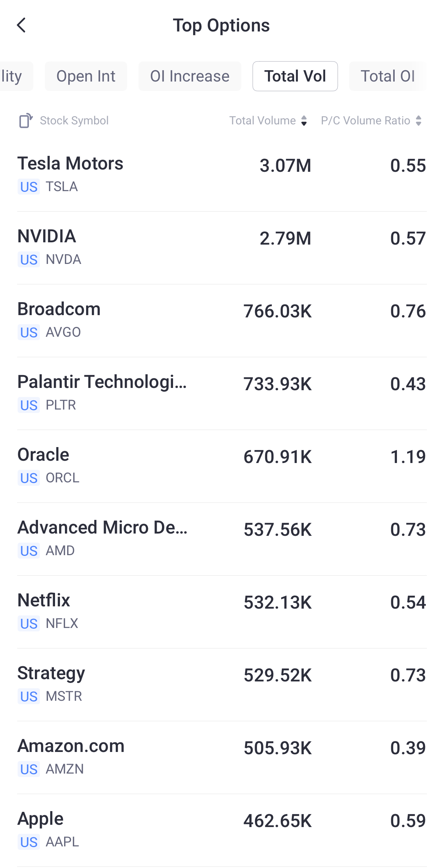This screenshot has width=444, height=868.
Task: Open the Total OI tab
Action: coord(387,76)
